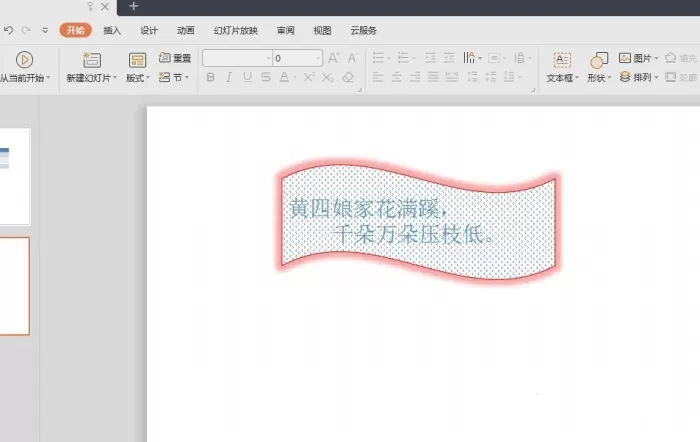
Task: Open the 视图 ribbon tab
Action: tap(322, 30)
